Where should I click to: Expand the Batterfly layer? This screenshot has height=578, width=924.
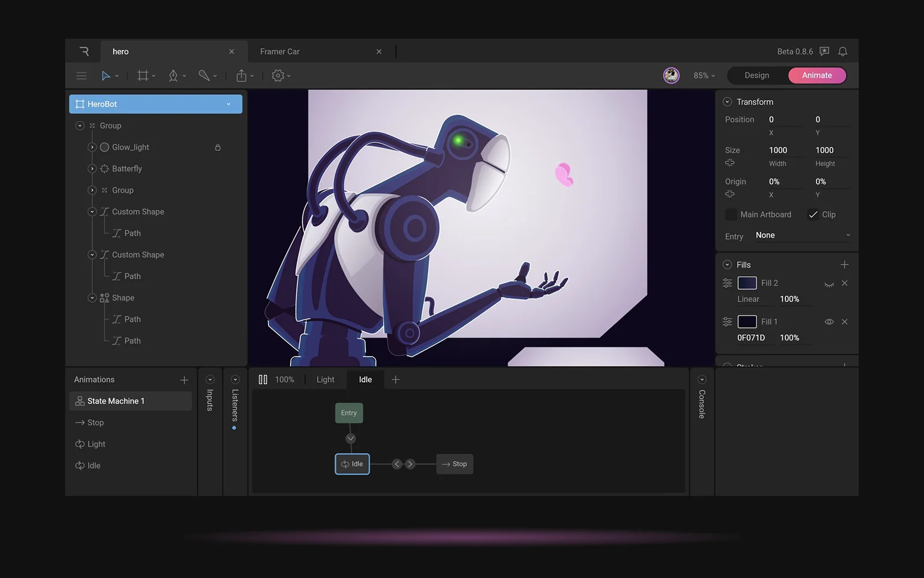[x=92, y=169]
